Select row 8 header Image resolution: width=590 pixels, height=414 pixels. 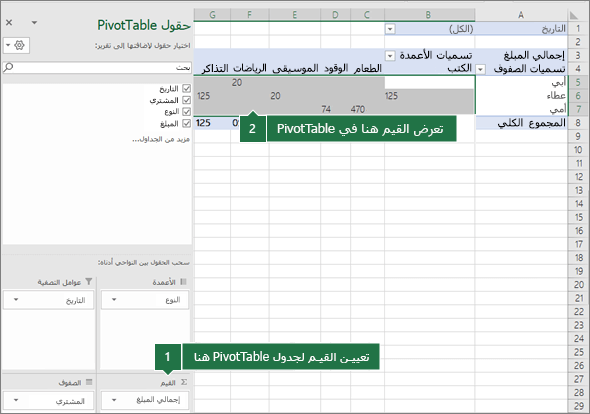pyautogui.click(x=578, y=123)
